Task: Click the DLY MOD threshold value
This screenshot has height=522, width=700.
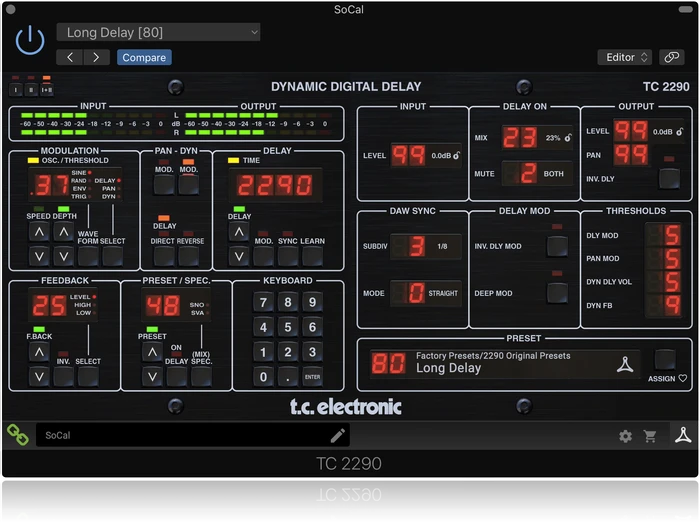Action: click(x=664, y=235)
